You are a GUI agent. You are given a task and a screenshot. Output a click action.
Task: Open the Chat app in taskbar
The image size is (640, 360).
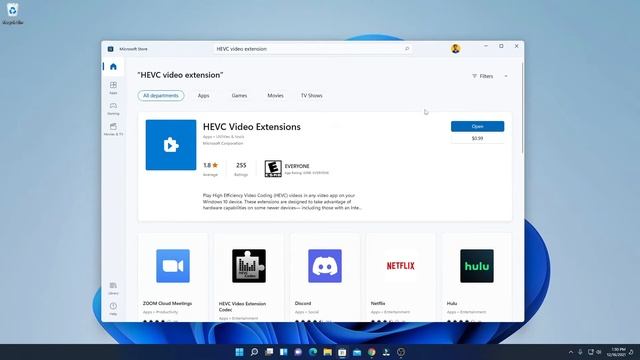point(298,352)
